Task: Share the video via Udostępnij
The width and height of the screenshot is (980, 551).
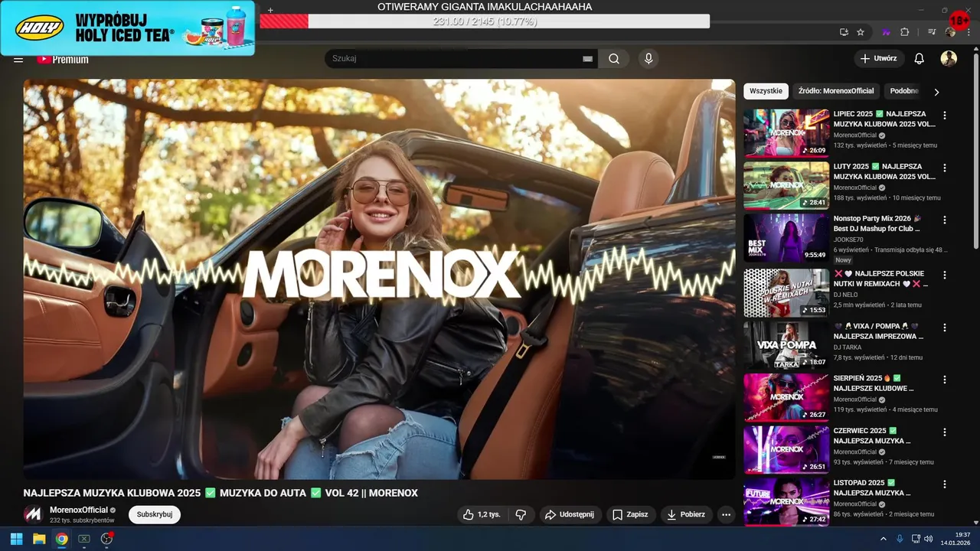Action: pos(570,514)
